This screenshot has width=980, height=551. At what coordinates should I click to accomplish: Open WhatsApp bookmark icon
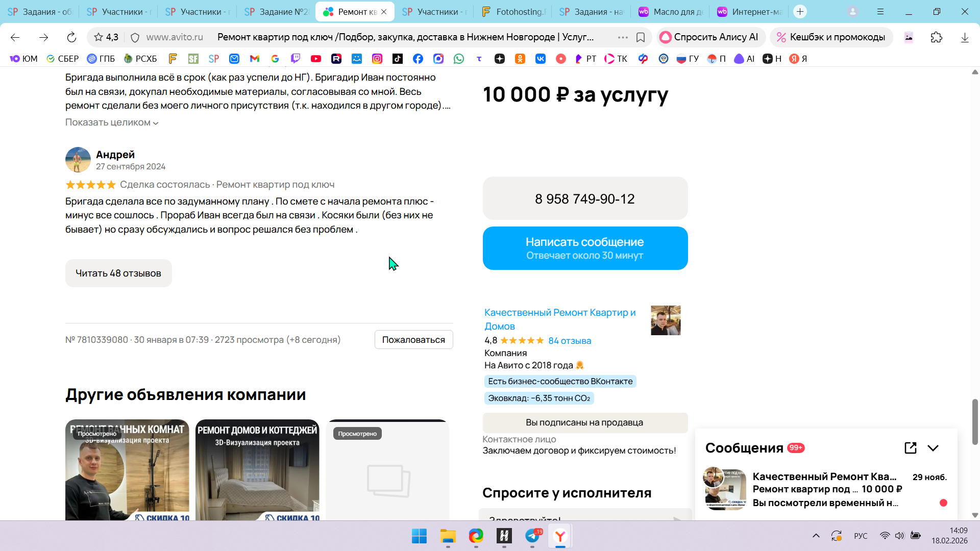[x=459, y=59]
